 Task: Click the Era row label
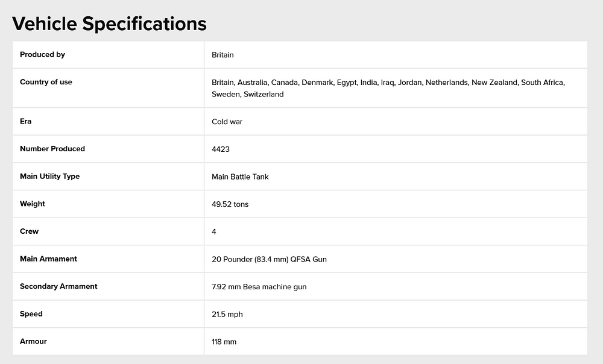pyautogui.click(x=26, y=121)
